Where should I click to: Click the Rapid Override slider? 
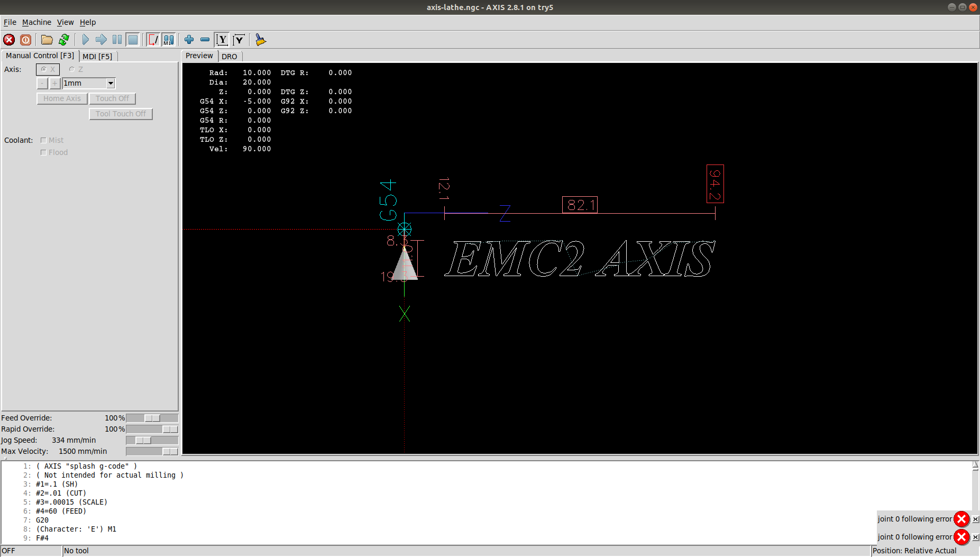(x=152, y=429)
